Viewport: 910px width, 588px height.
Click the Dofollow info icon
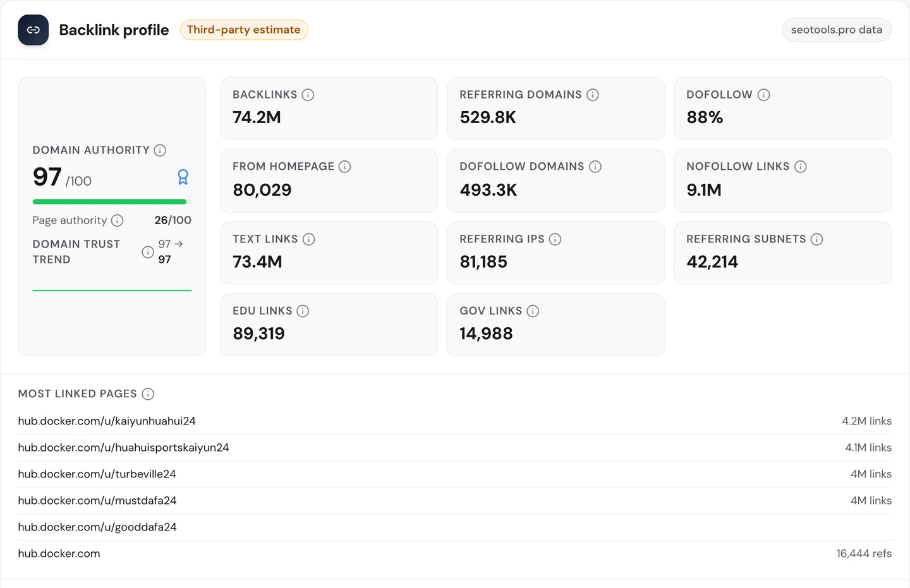click(763, 95)
